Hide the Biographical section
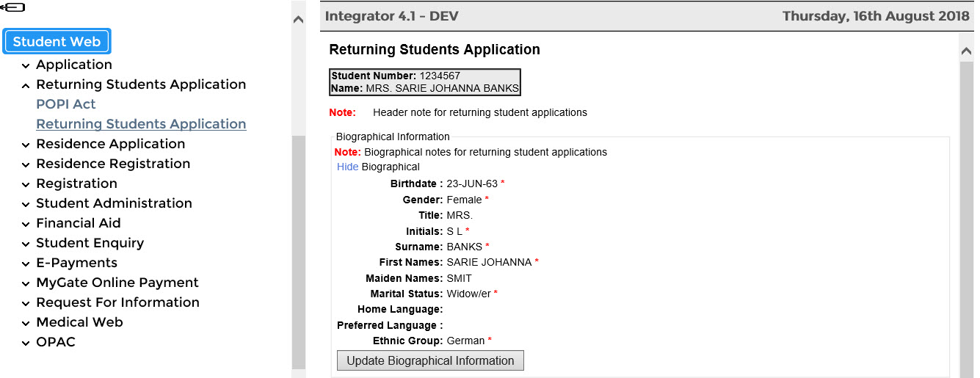980x378 pixels. pyautogui.click(x=347, y=167)
